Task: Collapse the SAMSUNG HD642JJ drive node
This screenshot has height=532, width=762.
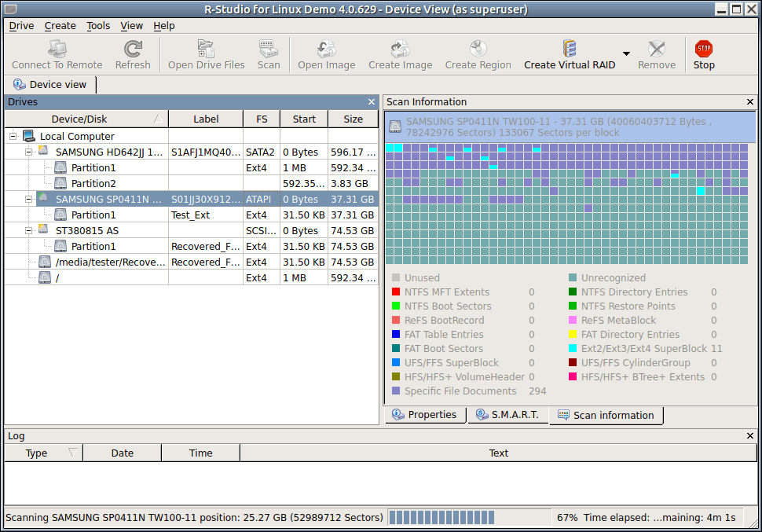Action: 28,152
